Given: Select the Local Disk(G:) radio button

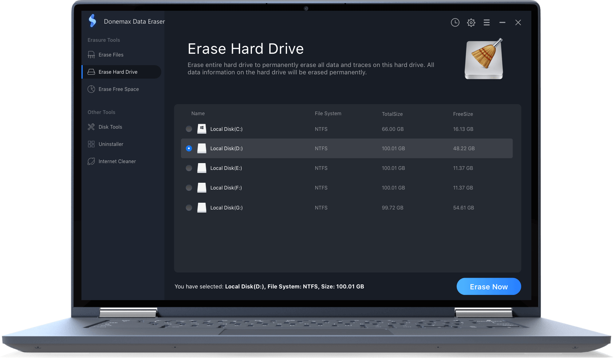Looking at the screenshot, I should click(189, 208).
